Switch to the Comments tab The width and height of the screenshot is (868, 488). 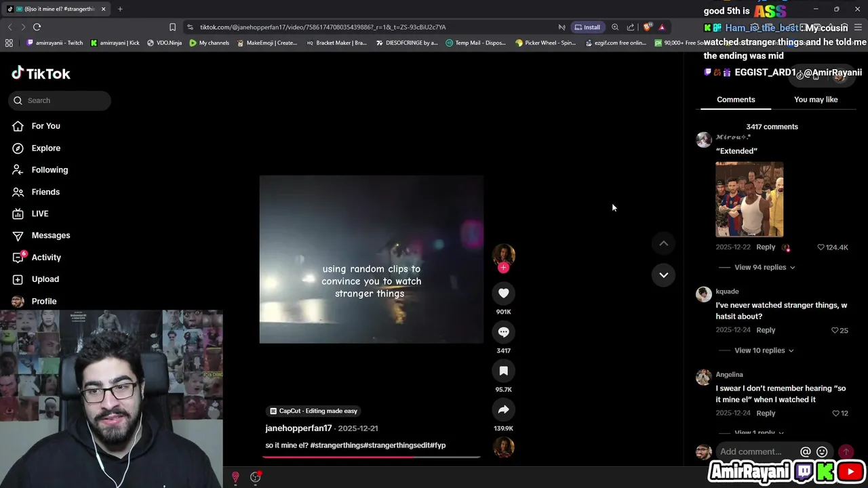tap(736, 100)
